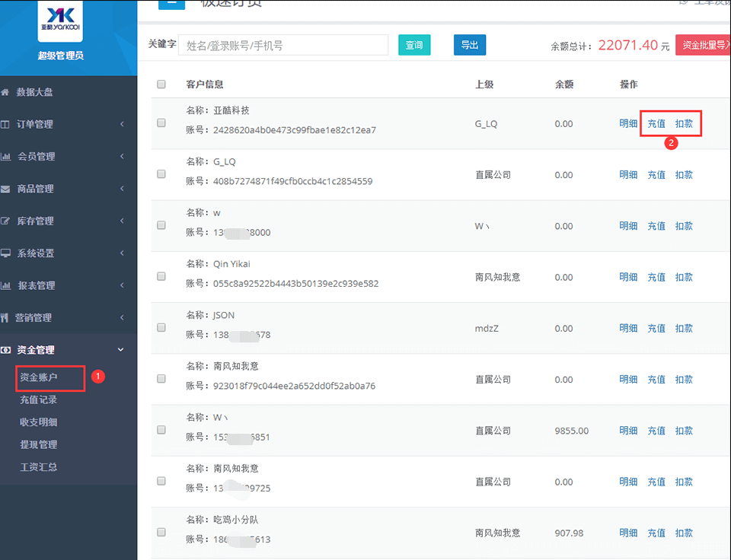Click the keyword search input field
This screenshot has height=560, width=731.
tap(283, 45)
